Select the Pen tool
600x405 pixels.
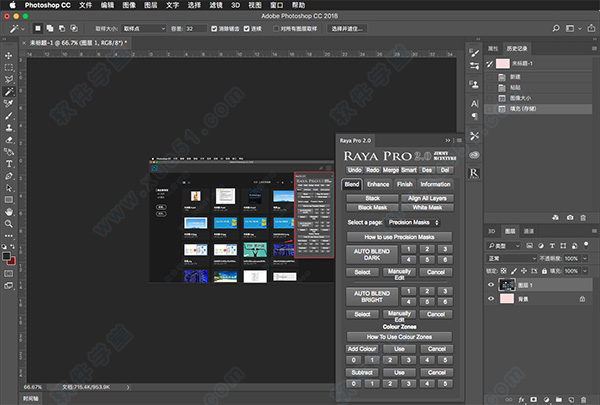[8, 176]
